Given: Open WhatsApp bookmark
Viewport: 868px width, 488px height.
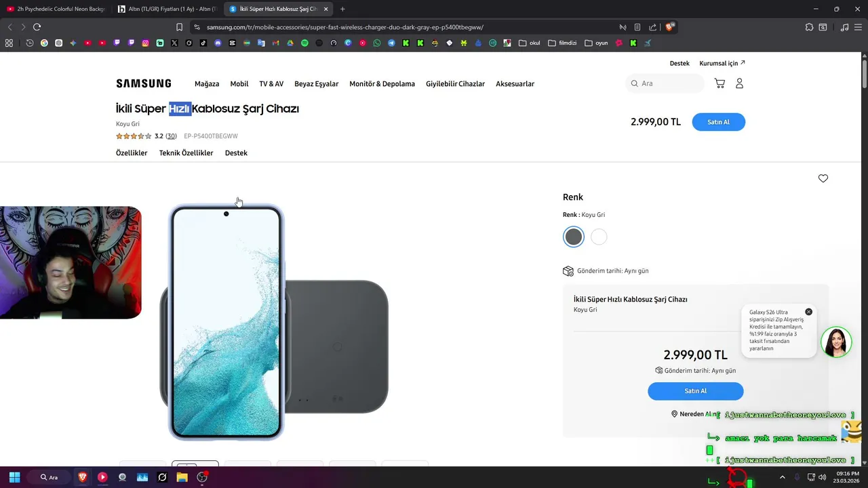Looking at the screenshot, I should (377, 43).
